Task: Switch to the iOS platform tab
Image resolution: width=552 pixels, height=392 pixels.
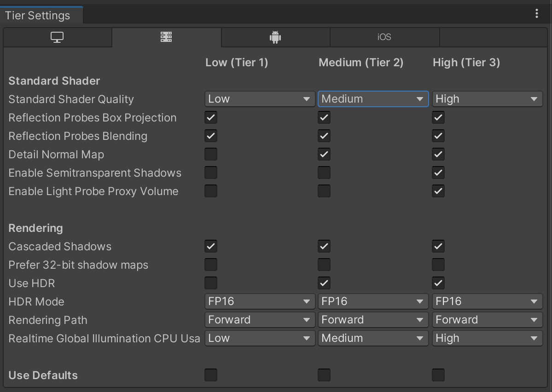Action: point(384,37)
